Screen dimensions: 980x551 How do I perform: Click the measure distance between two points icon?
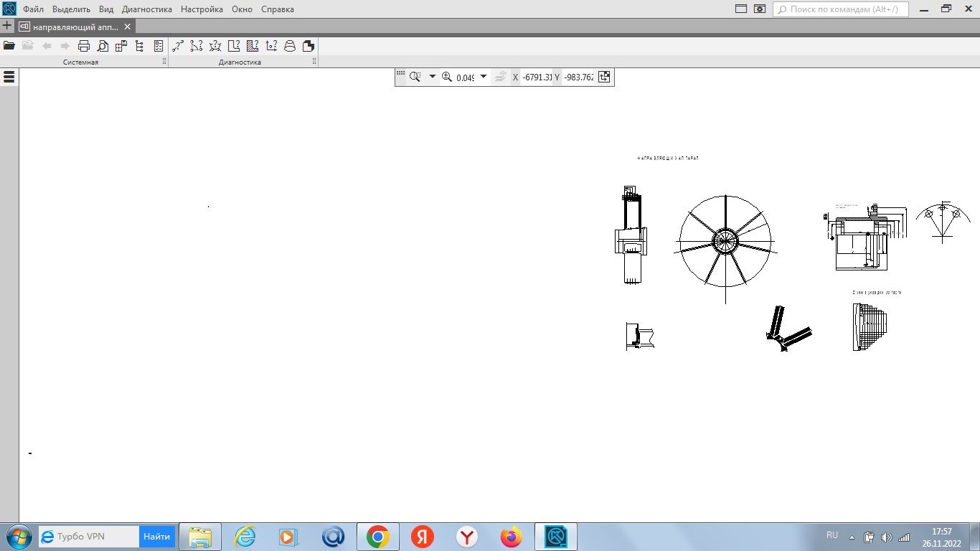click(178, 46)
